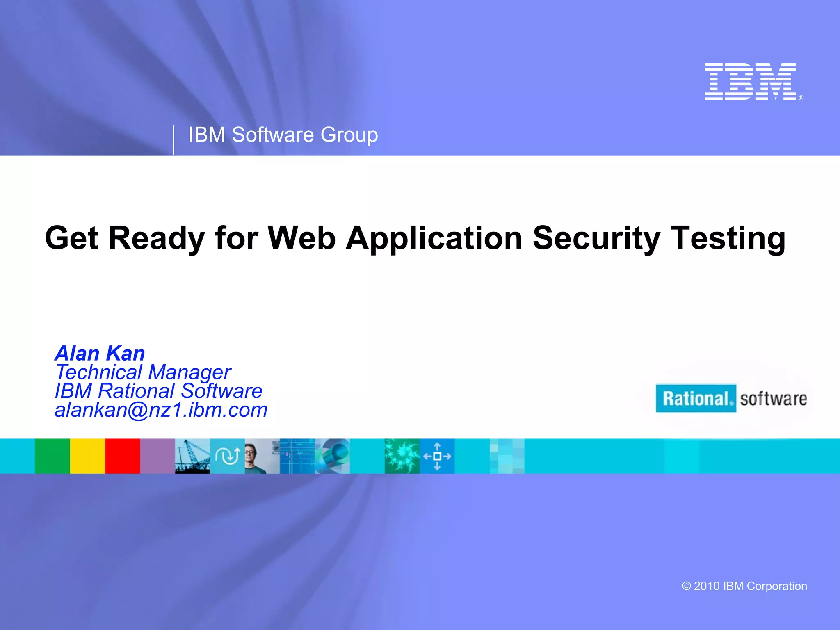Click the Rational software logo
This screenshot has width=840, height=630.
731,398
